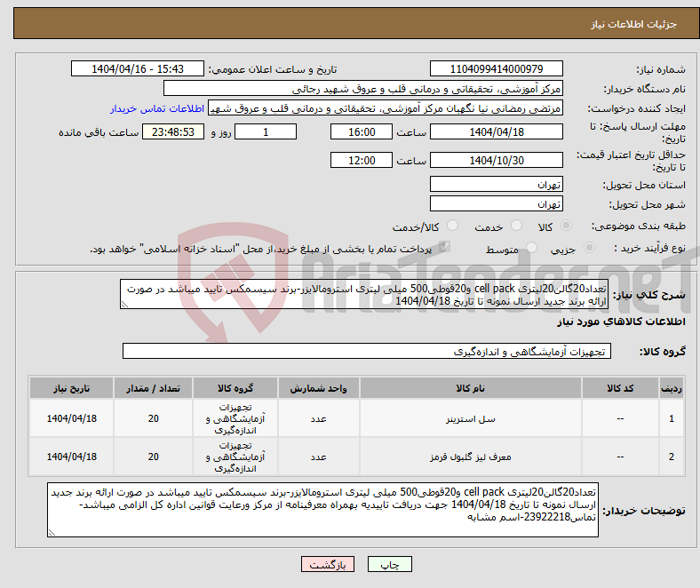Click unit عدد in سل استرینر row

pyautogui.click(x=318, y=418)
